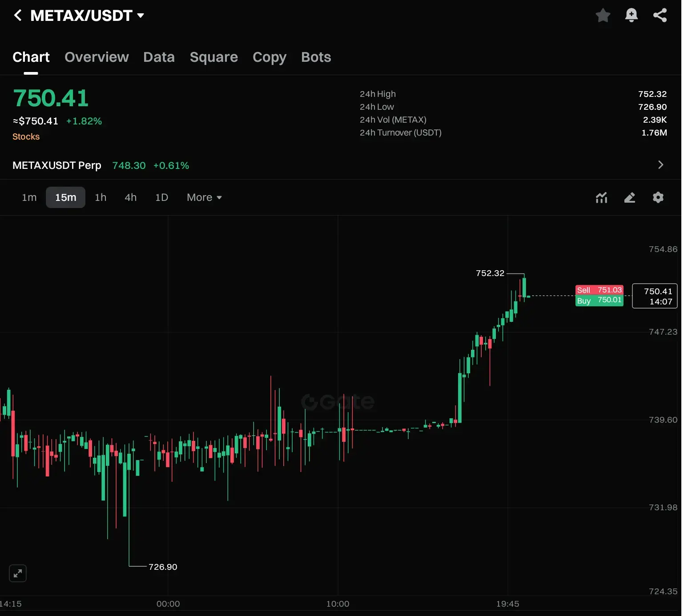
Task: Click the 24h Turnover (USDT) label
Action: tap(401, 133)
